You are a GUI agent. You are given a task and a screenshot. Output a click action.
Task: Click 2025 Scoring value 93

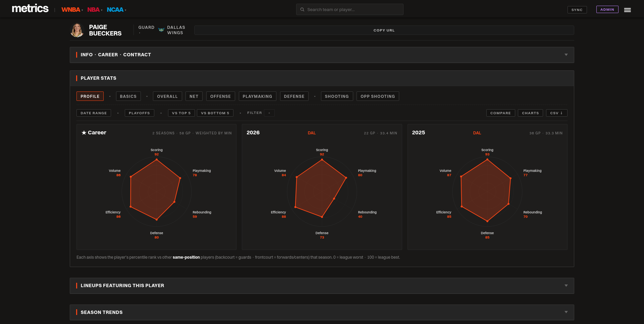click(487, 154)
